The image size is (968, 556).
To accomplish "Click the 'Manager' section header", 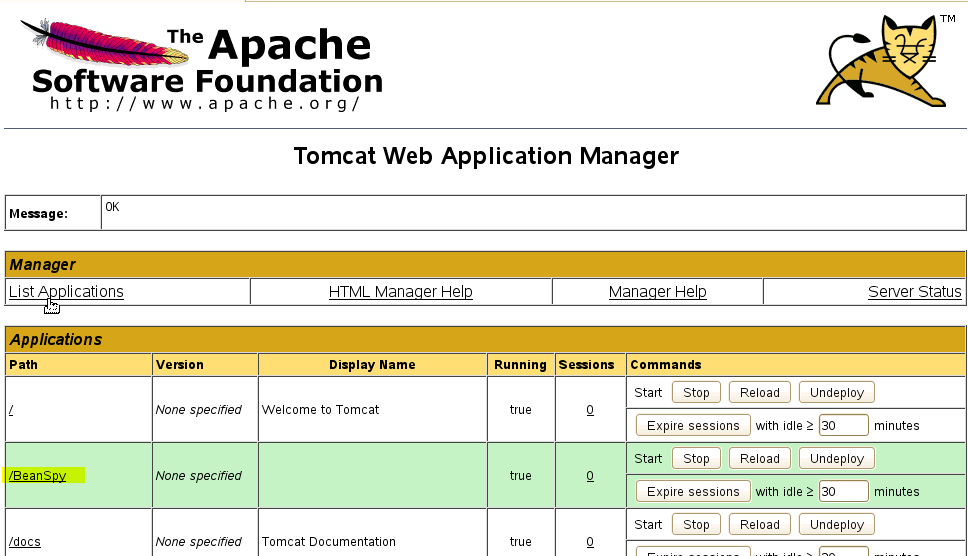I will pyautogui.click(x=43, y=265).
